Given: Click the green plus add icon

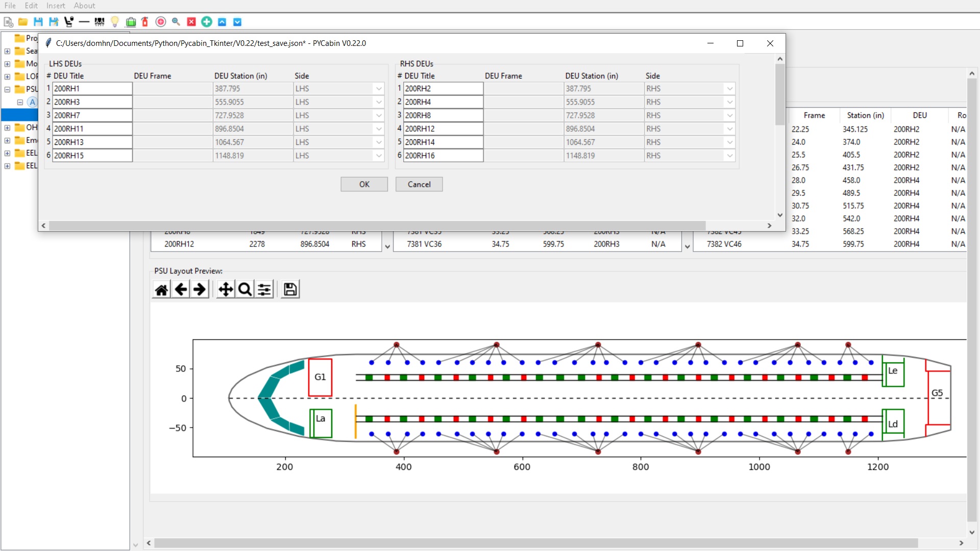Looking at the screenshot, I should click(207, 21).
